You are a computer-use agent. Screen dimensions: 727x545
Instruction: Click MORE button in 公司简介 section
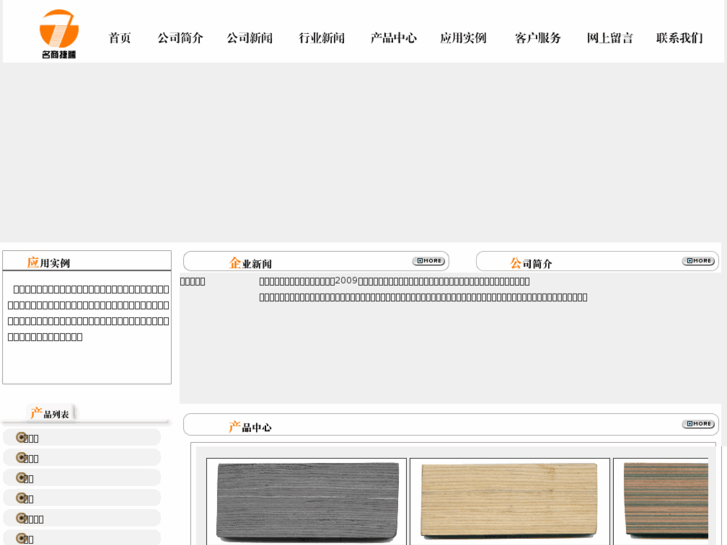coord(698,261)
